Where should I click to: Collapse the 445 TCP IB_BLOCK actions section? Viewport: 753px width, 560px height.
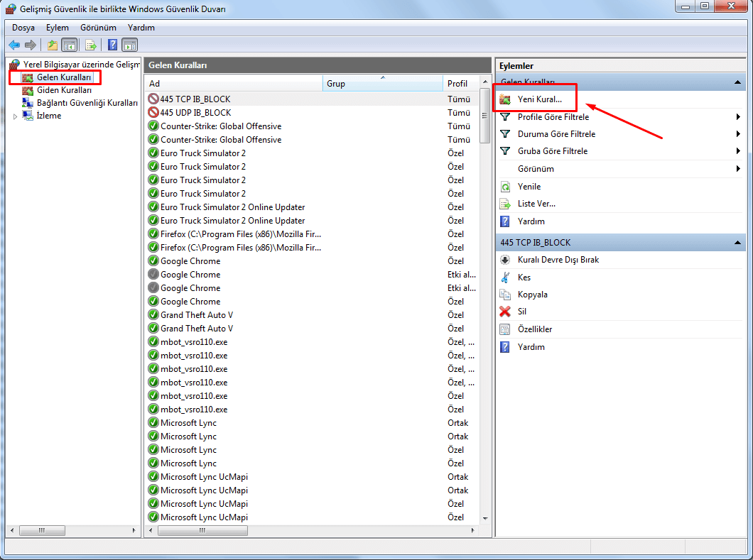click(738, 243)
